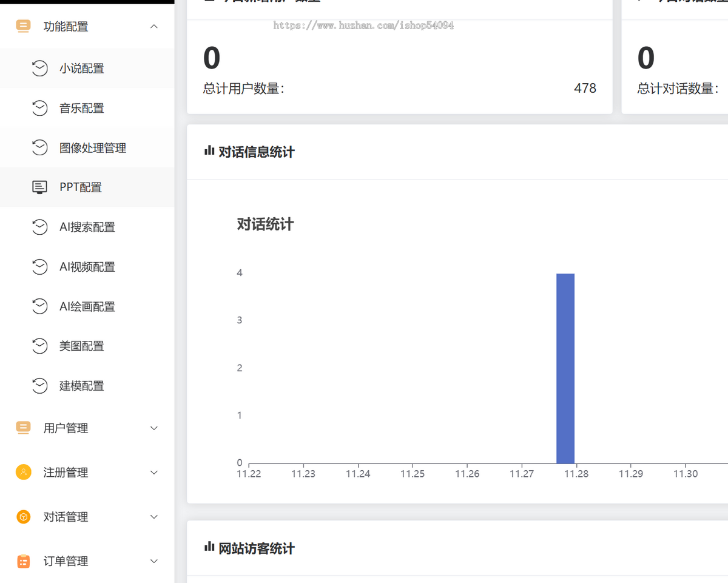
Task: Click the clock icon beside 建模配置
Action: pos(39,385)
